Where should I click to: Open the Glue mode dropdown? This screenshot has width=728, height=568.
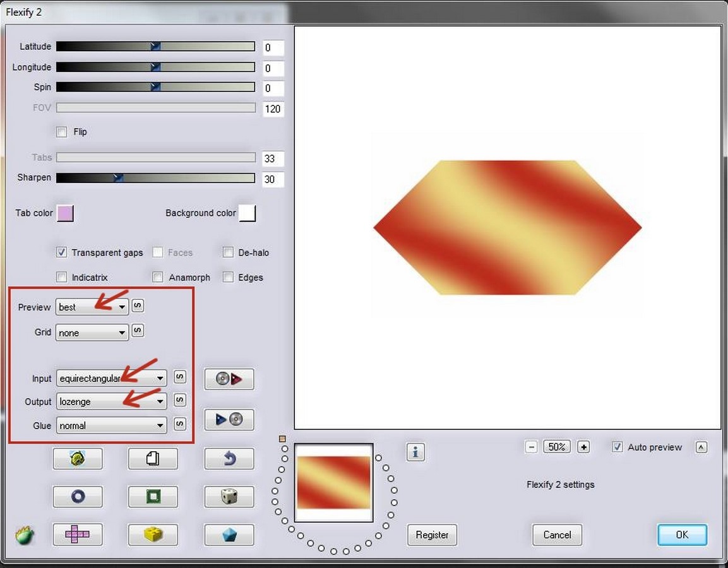coord(111,425)
